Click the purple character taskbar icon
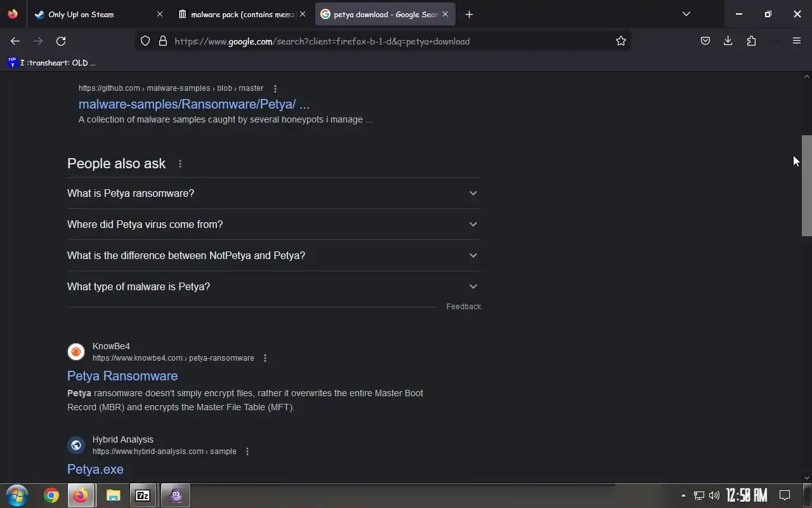812x508 pixels. (x=176, y=495)
